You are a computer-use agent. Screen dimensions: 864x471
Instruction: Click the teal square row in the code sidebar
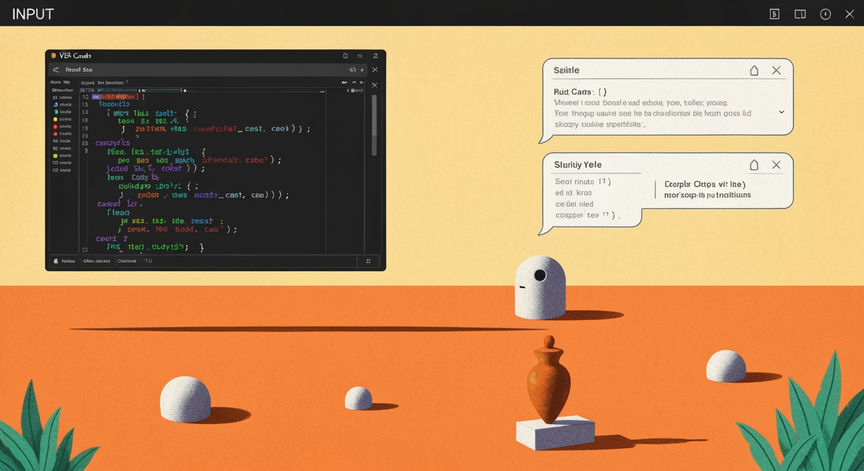(x=62, y=111)
